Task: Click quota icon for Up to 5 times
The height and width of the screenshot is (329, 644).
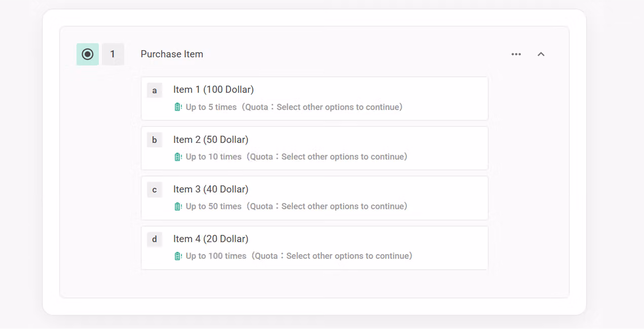Action: (178, 107)
